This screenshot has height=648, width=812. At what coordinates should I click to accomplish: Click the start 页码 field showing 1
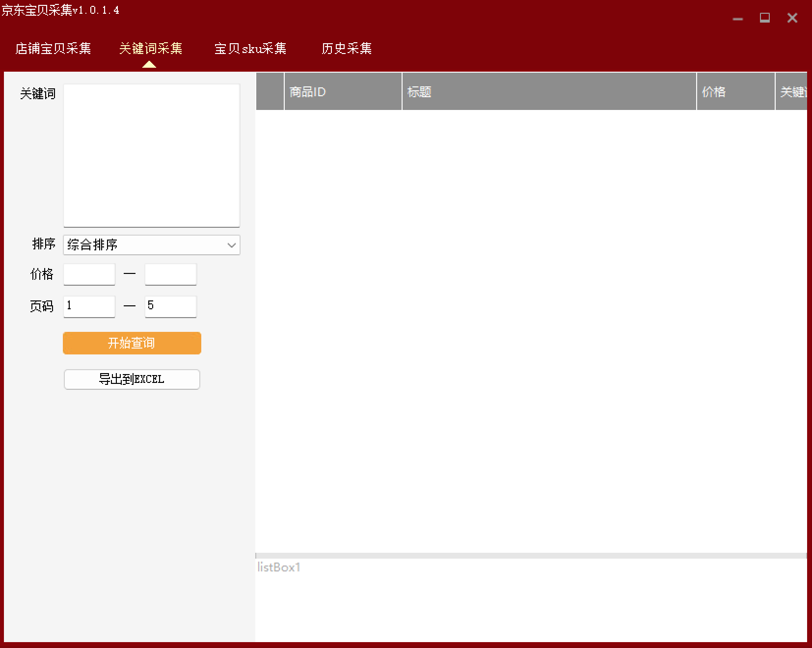click(89, 306)
